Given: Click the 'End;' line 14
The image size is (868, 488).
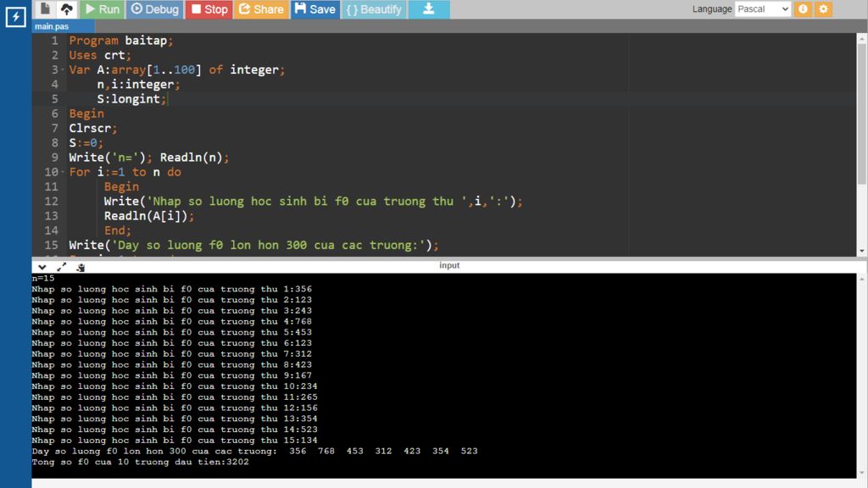Looking at the screenshot, I should point(117,230).
